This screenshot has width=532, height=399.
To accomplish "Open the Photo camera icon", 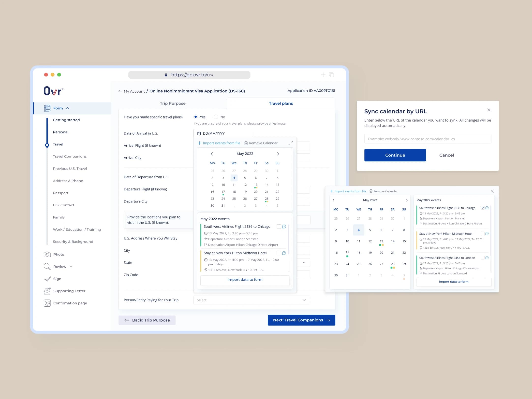I will 47,254.
